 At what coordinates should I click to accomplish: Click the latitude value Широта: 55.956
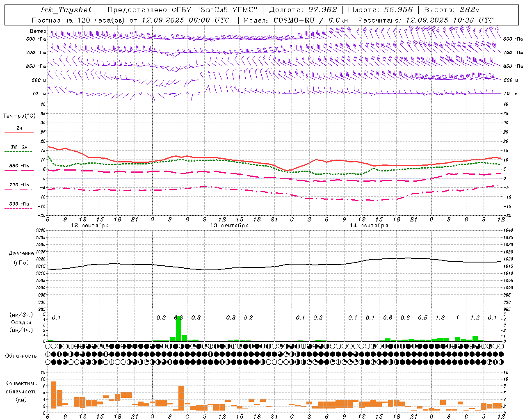point(380,10)
